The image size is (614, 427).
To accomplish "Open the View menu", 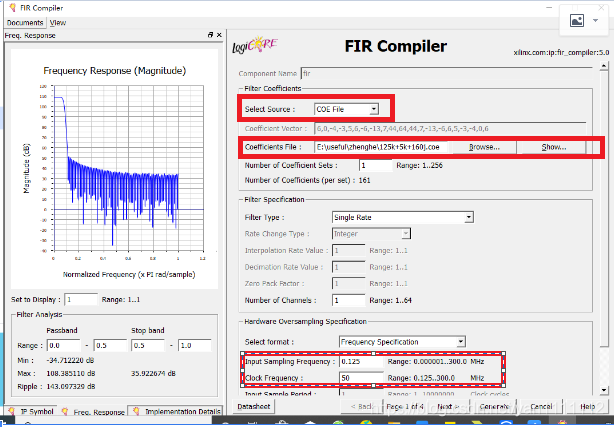I will [x=58, y=23].
